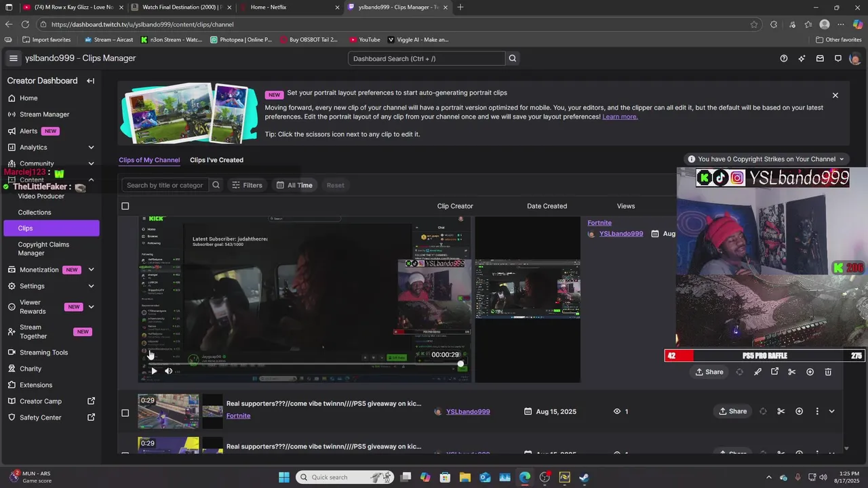868x488 pixels.
Task: Open the Filters button
Action: point(247,185)
